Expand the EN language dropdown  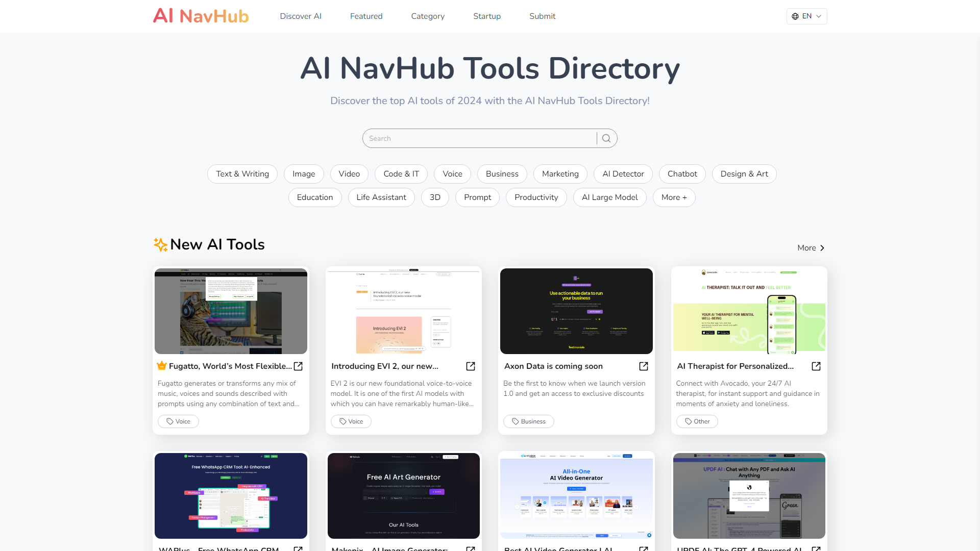(x=805, y=16)
